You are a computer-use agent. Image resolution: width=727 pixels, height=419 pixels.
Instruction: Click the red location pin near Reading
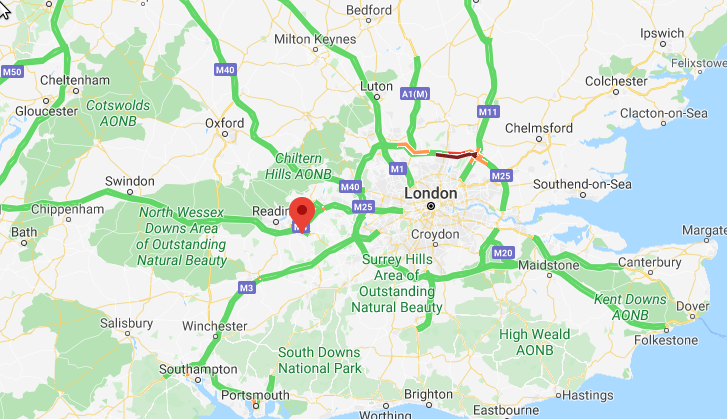(302, 214)
